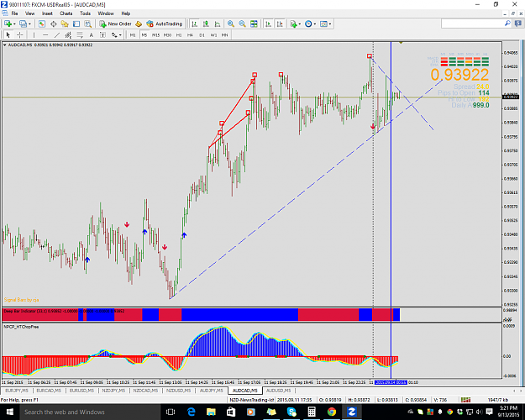Toggle Chart Shift icon

coord(280,24)
